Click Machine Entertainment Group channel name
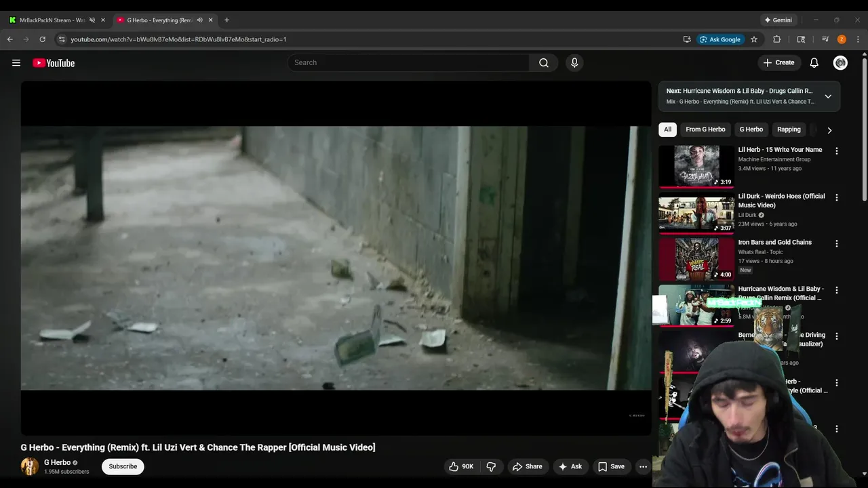 click(774, 160)
